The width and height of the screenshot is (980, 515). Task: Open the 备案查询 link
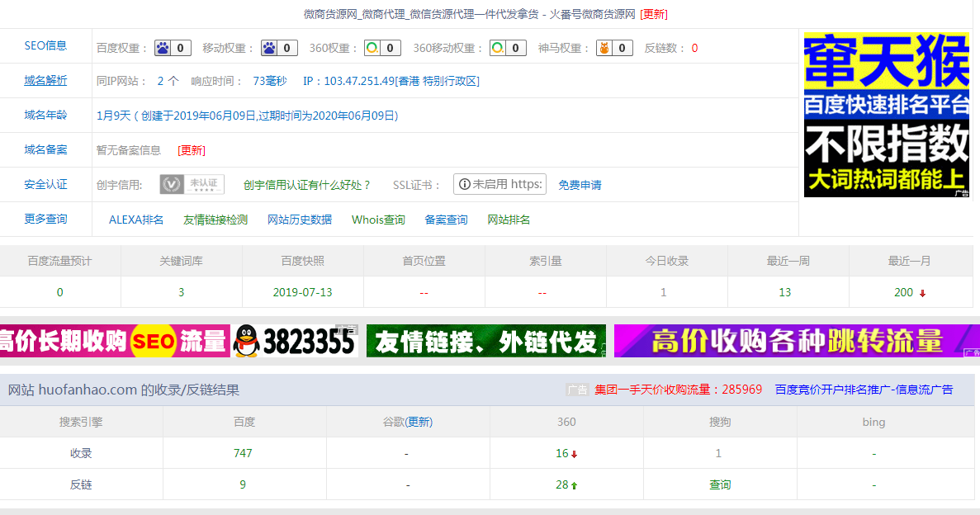pos(447,220)
